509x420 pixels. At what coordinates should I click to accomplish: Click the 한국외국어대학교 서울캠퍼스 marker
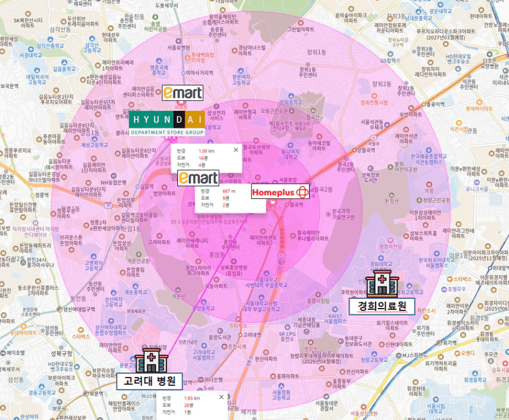pos(437,254)
